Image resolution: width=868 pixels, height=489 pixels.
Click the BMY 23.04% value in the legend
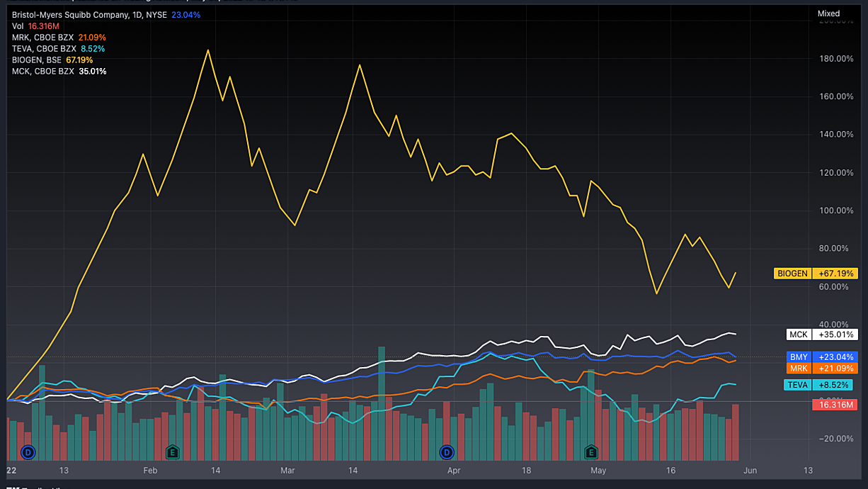185,14
